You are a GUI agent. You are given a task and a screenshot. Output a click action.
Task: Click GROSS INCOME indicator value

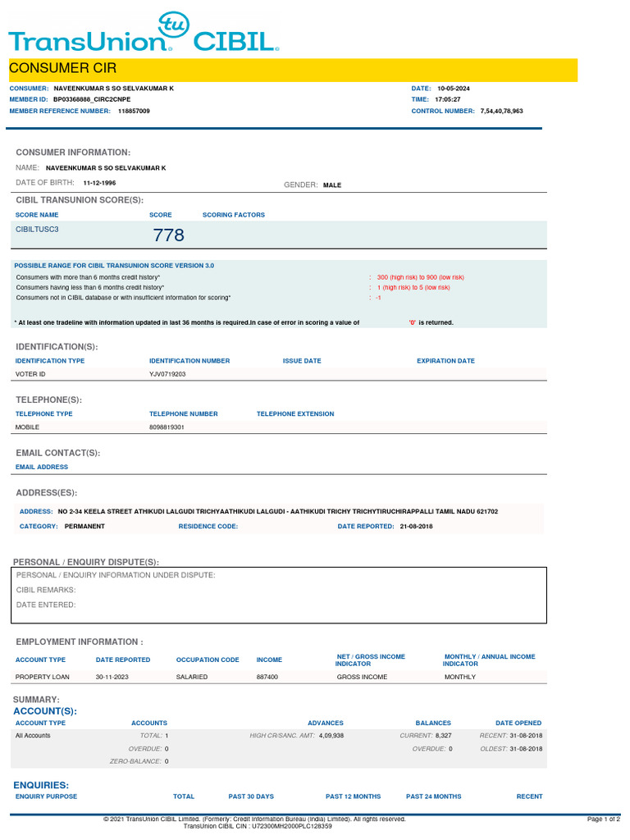(362, 677)
